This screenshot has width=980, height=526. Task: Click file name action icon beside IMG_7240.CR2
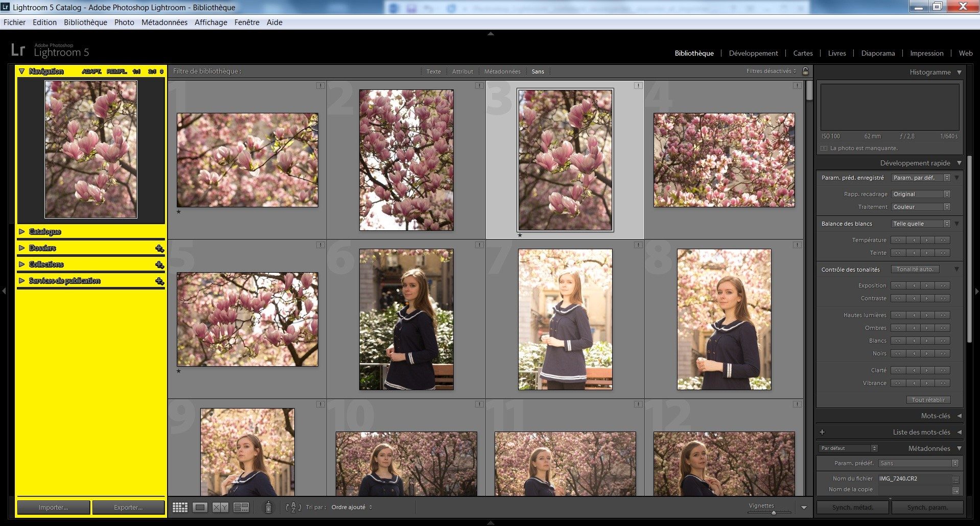(955, 479)
